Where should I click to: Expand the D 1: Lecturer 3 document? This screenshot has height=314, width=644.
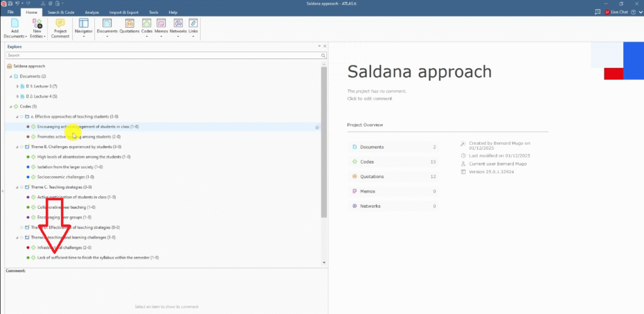pos(17,86)
